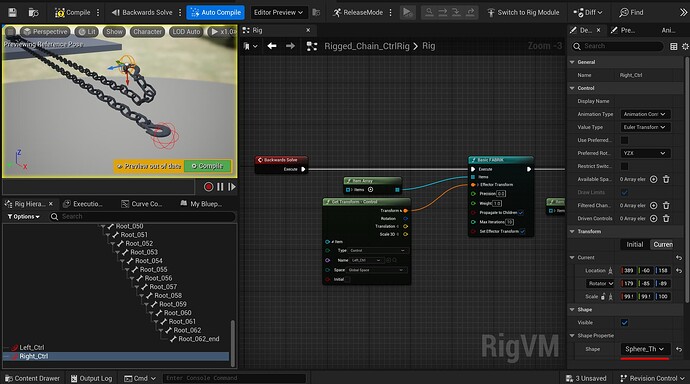
Task: Click the hierarchy search field
Action: point(143,216)
